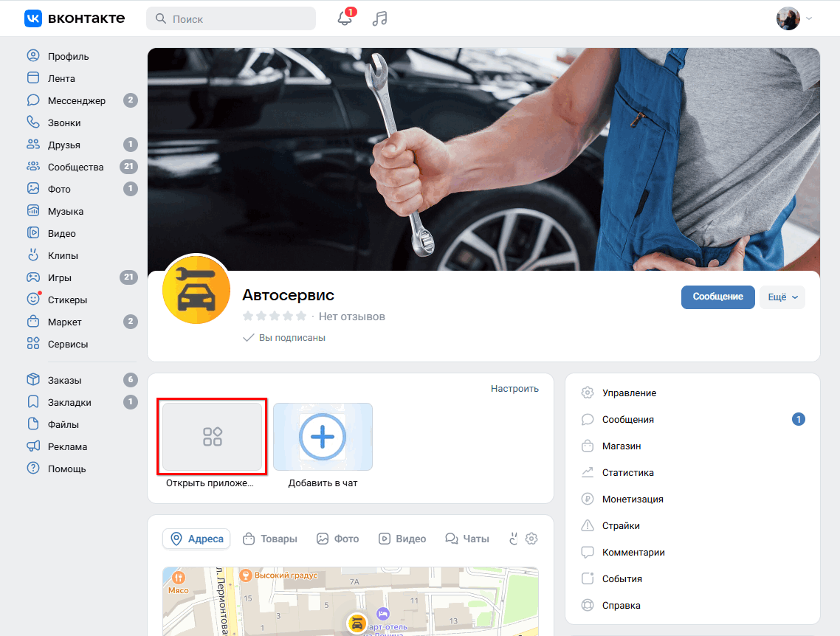Open the music player icon
This screenshot has width=840, height=636.
(x=379, y=18)
